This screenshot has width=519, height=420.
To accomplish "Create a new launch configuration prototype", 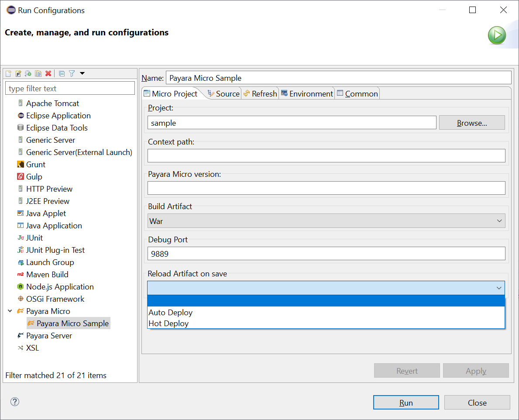I will [18, 73].
